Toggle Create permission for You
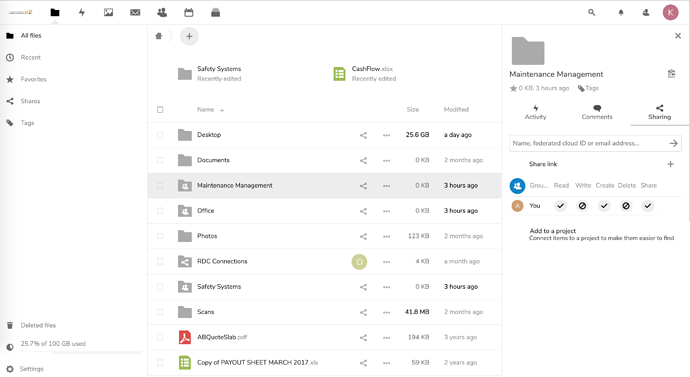 [604, 206]
